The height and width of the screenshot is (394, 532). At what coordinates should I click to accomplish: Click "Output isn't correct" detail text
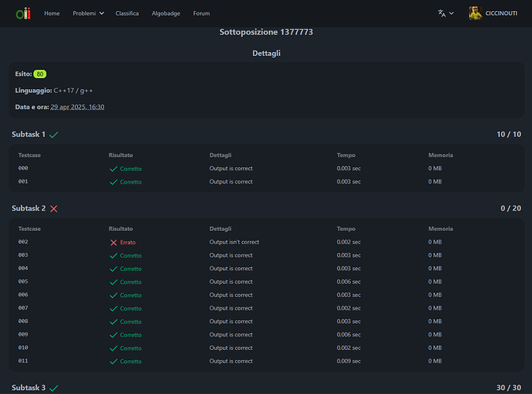click(234, 242)
